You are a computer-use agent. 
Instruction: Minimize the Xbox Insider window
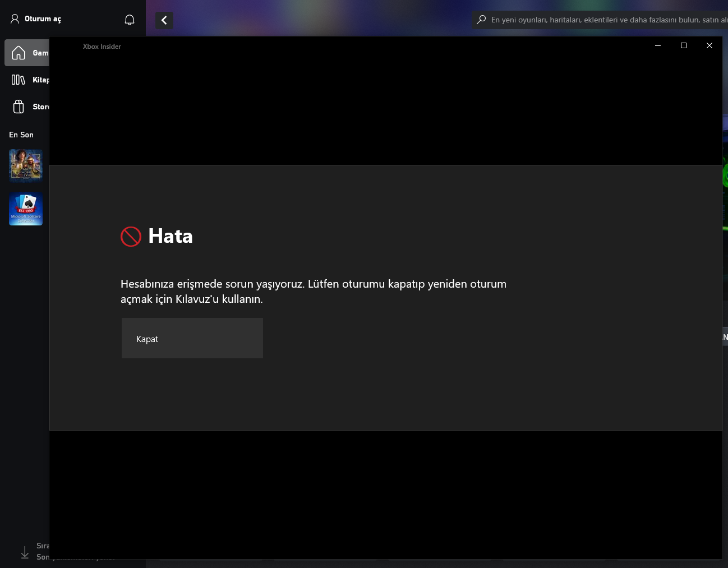coord(658,45)
